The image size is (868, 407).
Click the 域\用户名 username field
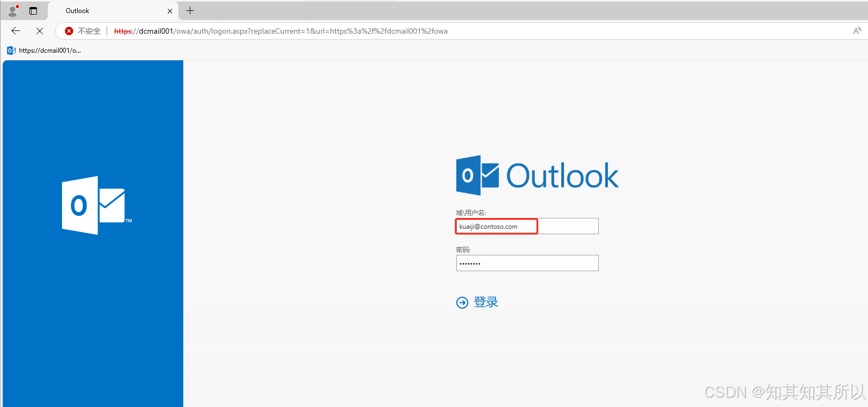[527, 226]
